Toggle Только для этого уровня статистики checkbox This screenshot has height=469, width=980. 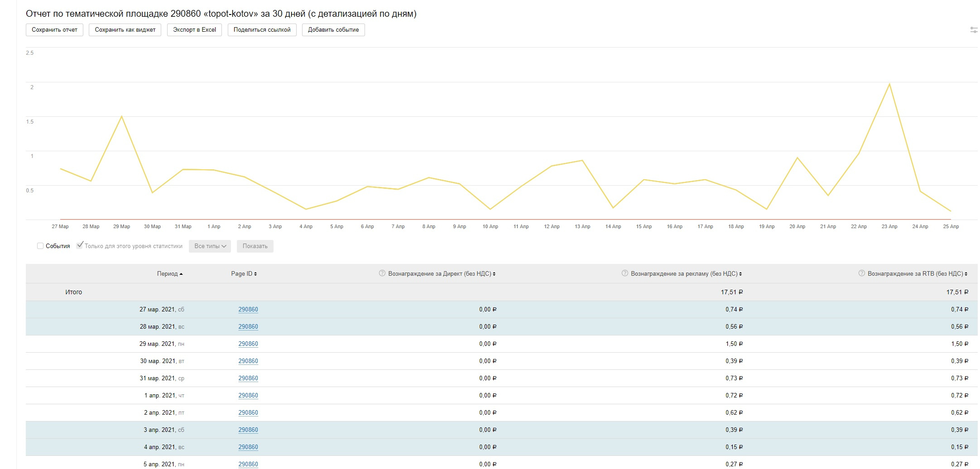tap(80, 245)
